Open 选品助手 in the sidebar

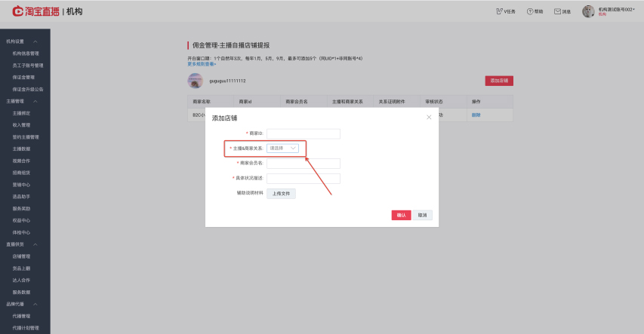tap(21, 197)
